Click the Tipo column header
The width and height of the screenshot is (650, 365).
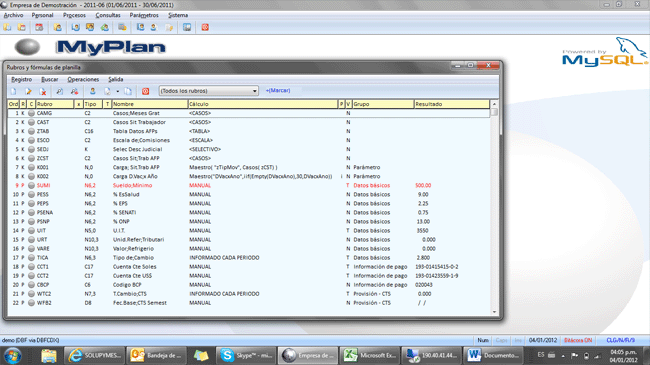(x=93, y=104)
